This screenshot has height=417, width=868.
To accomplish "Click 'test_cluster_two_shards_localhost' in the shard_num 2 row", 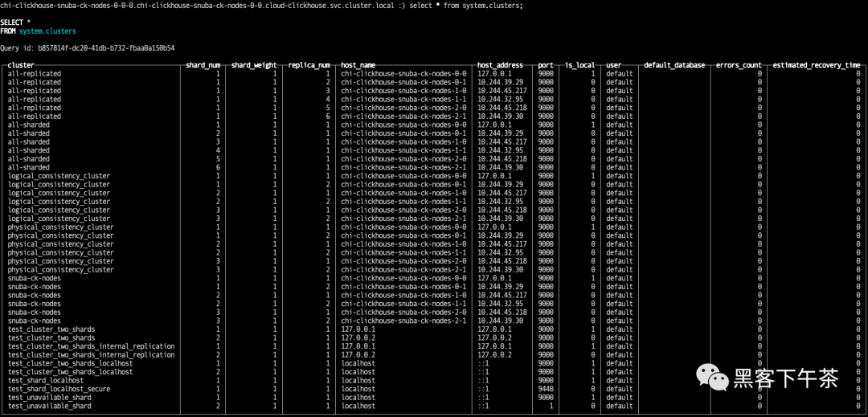I will tap(70, 372).
